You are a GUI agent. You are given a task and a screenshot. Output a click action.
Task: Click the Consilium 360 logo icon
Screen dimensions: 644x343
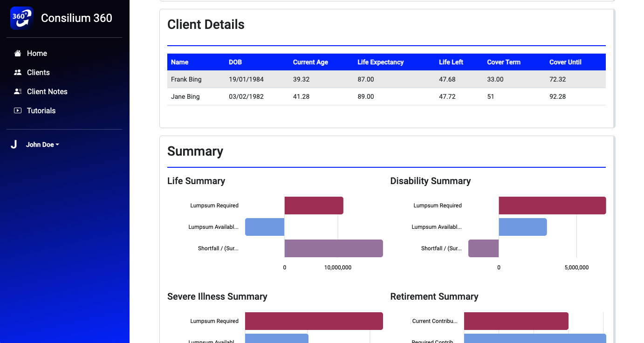coord(21,18)
